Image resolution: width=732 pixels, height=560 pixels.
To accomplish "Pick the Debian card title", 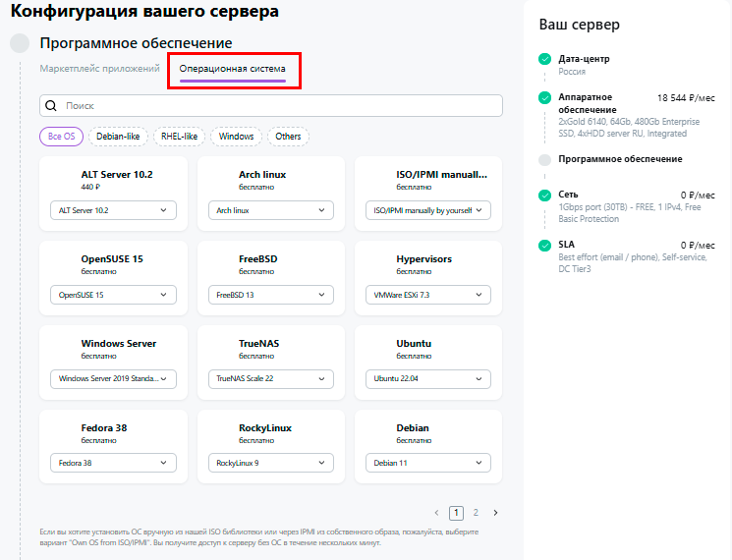I will pyautogui.click(x=413, y=428).
